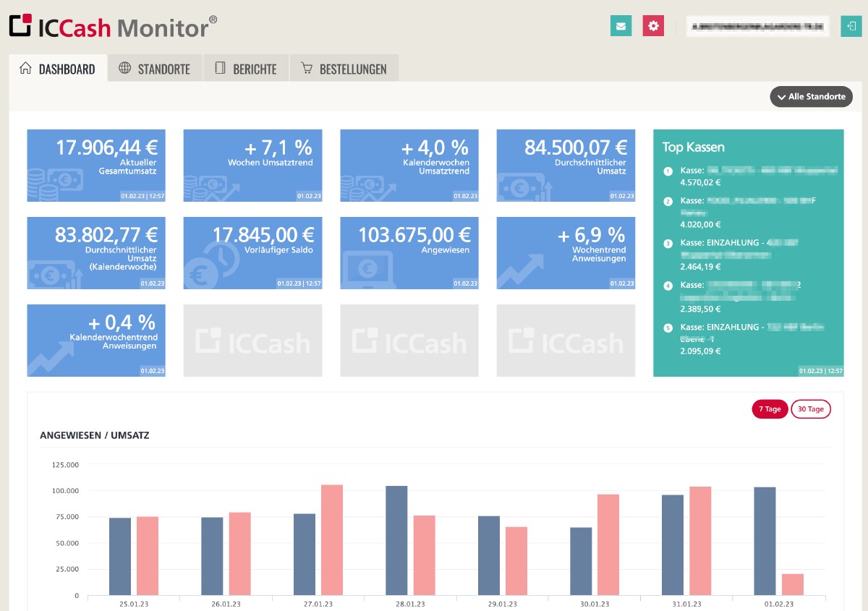The image size is (868, 611).
Task: Open the Dashboard tab
Action: [x=58, y=69]
